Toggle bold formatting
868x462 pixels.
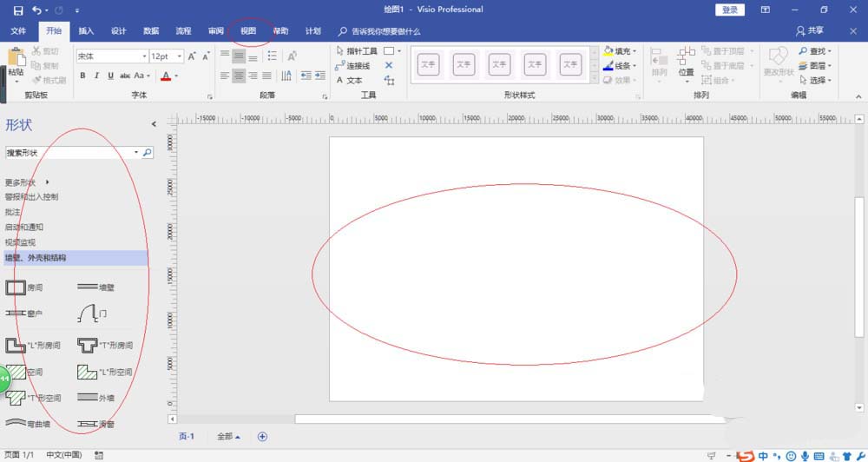point(83,76)
